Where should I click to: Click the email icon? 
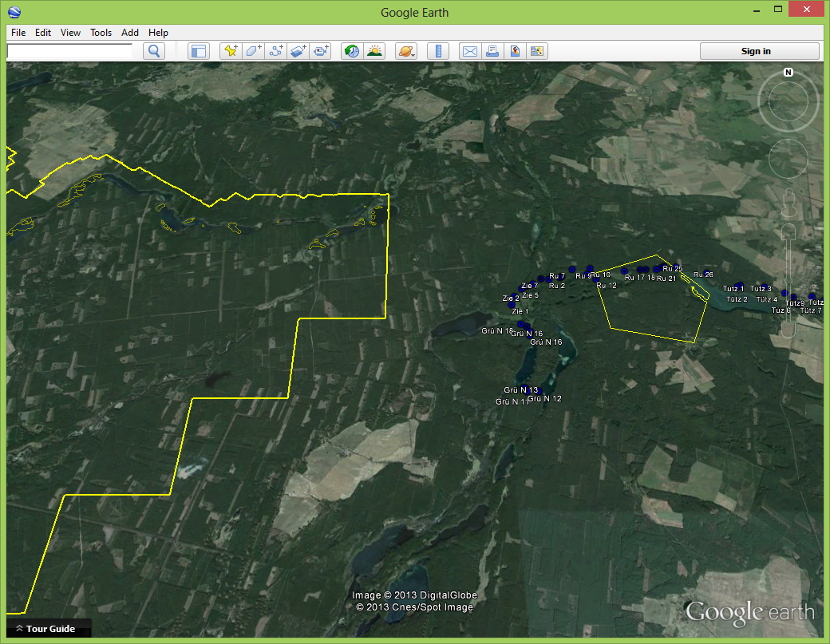469,51
